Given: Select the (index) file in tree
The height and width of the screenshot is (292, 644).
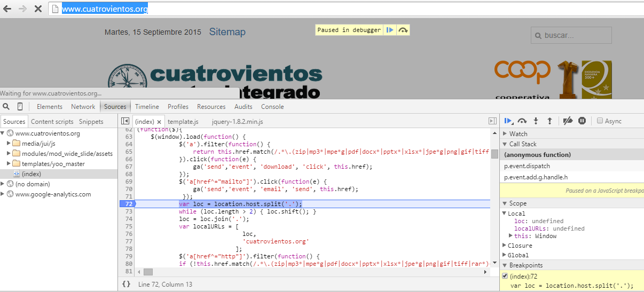Looking at the screenshot, I should pyautogui.click(x=32, y=174).
